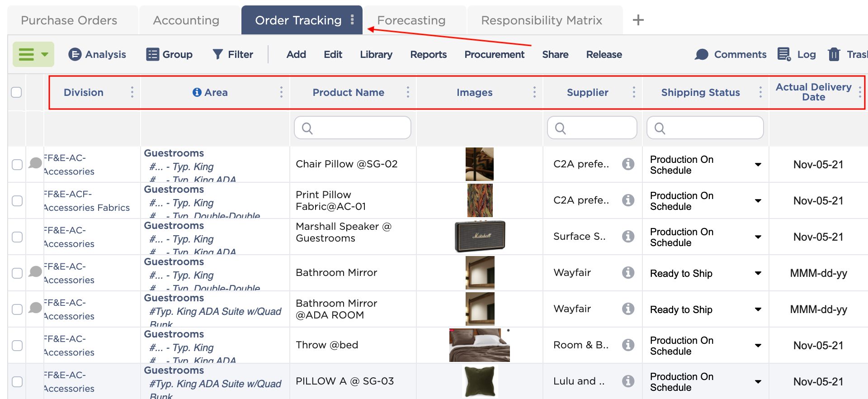The height and width of the screenshot is (399, 868).
Task: Click the Add button
Action: pyautogui.click(x=296, y=54)
